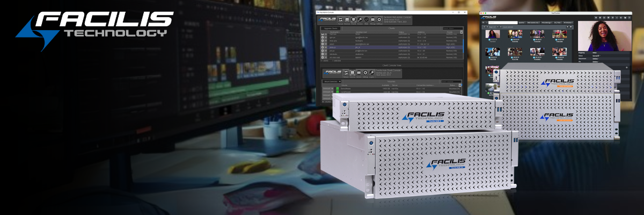Open Settings gear in Hub Admin Console toolbar
Image resolution: width=644 pixels, height=215 pixels.
click(x=379, y=21)
